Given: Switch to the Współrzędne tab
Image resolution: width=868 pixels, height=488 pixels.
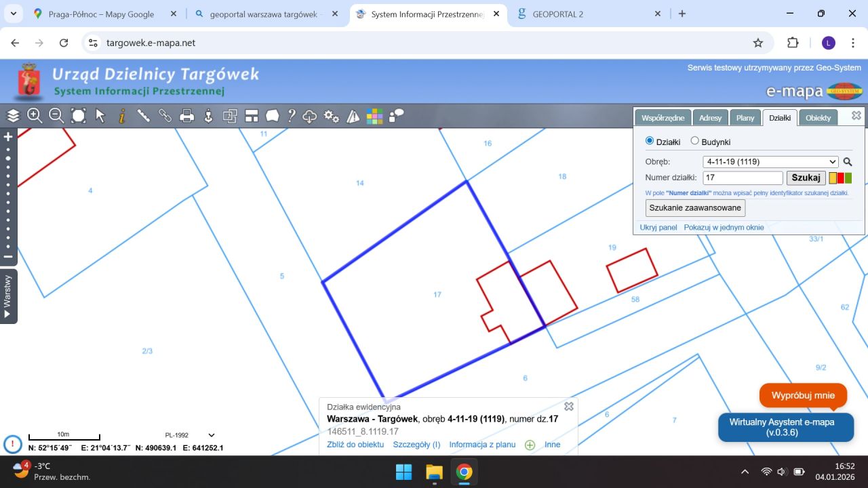Looking at the screenshot, I should 663,118.
